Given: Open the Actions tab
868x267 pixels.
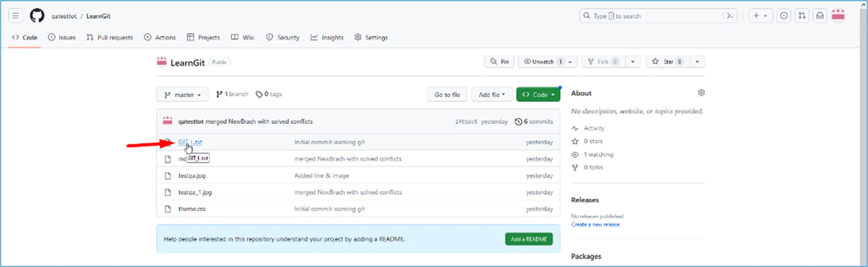Looking at the screenshot, I should 160,37.
